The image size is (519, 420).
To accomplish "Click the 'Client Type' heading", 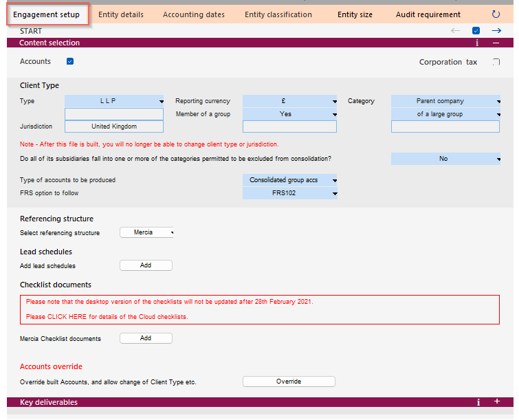I will pyautogui.click(x=39, y=85).
